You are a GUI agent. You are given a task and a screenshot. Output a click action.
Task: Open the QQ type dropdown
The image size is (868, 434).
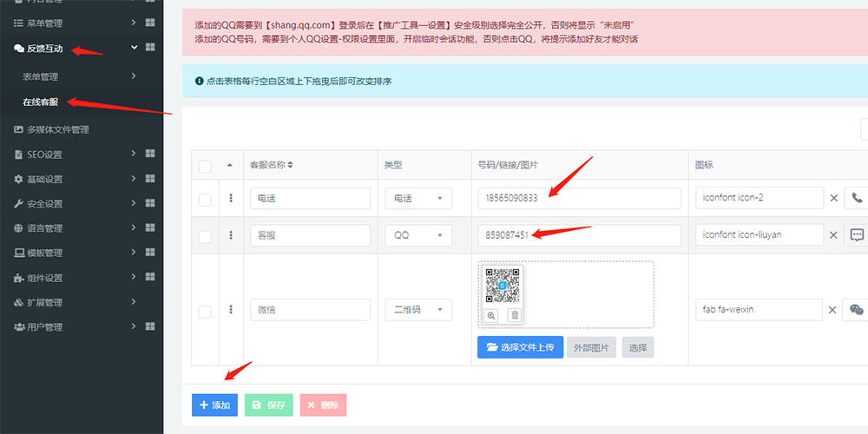point(418,235)
